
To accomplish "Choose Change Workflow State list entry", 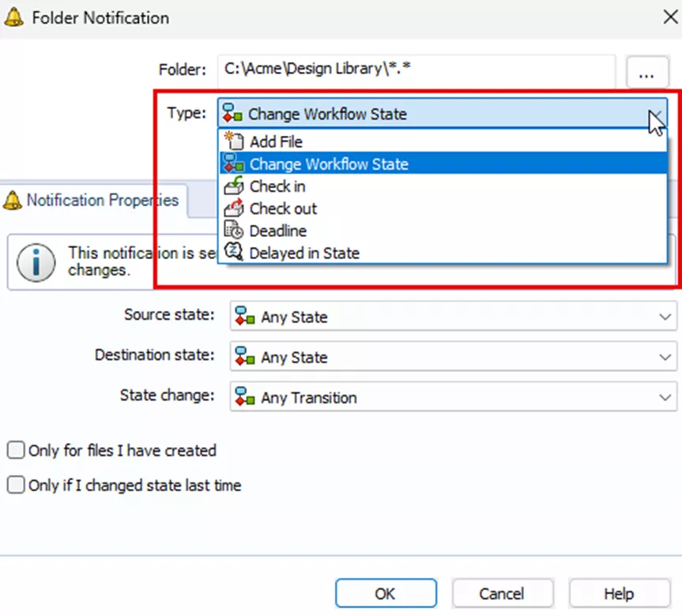I will (443, 163).
